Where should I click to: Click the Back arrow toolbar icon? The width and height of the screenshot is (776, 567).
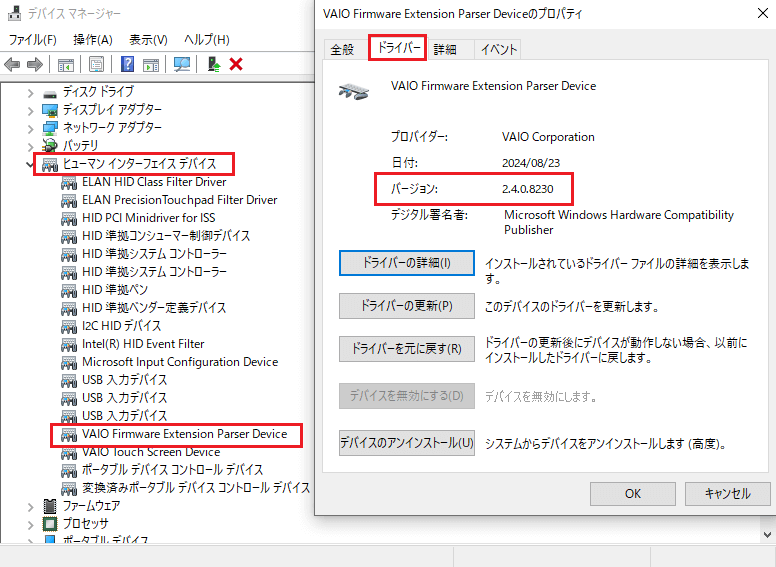12,64
